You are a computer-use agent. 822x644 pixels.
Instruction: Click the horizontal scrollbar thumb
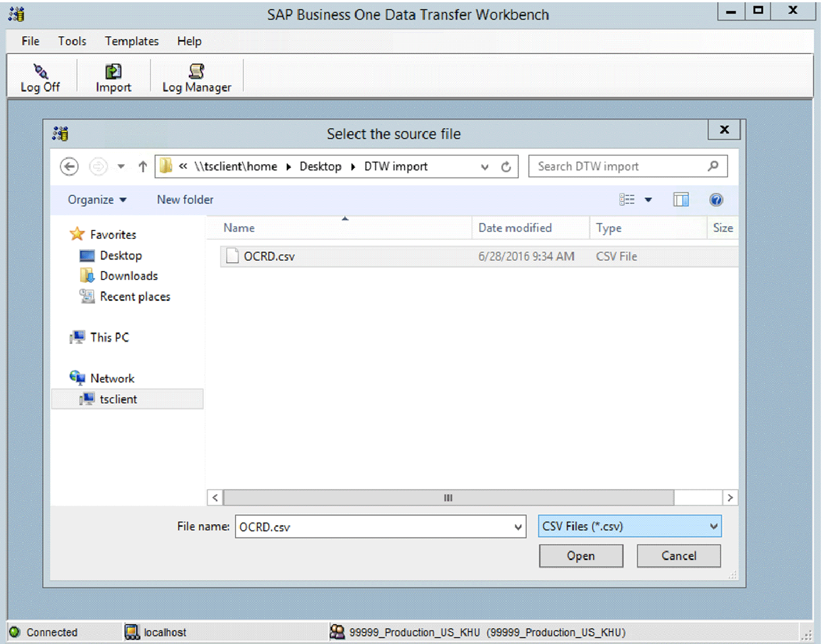tap(448, 498)
